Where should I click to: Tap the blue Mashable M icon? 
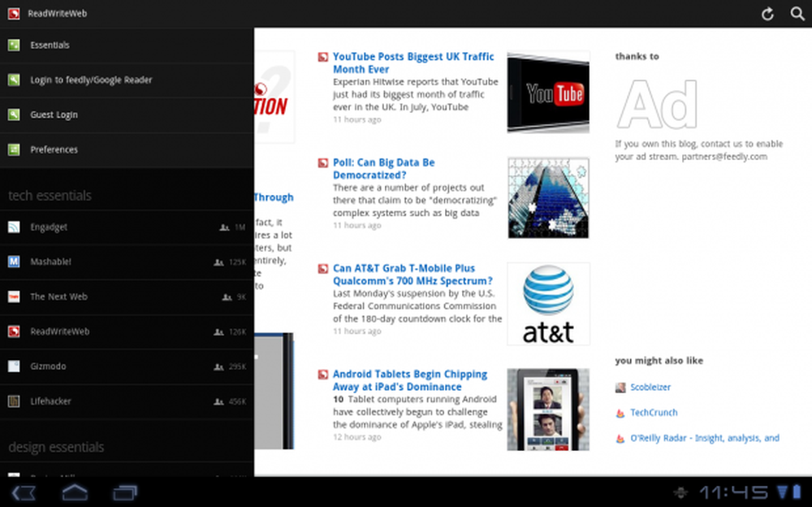pyautogui.click(x=14, y=262)
